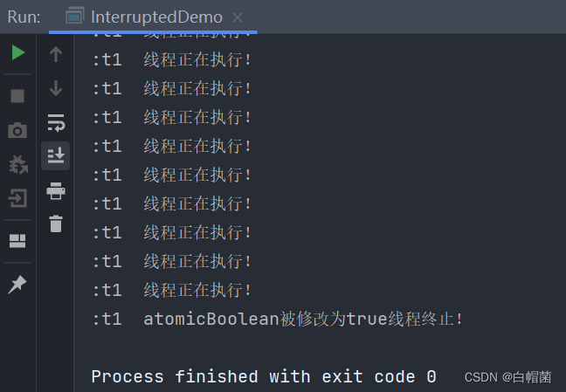Click the Print console output icon
Screen dimensions: 566x392
[56, 190]
